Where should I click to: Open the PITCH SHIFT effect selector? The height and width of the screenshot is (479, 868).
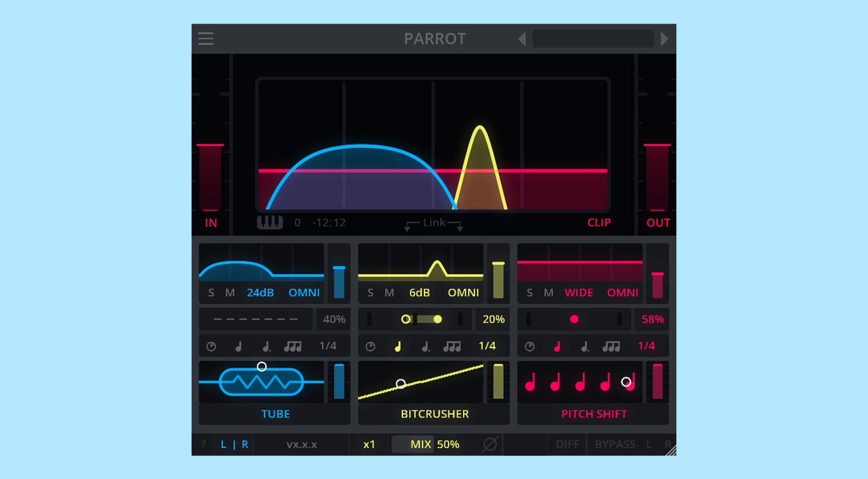pyautogui.click(x=594, y=414)
